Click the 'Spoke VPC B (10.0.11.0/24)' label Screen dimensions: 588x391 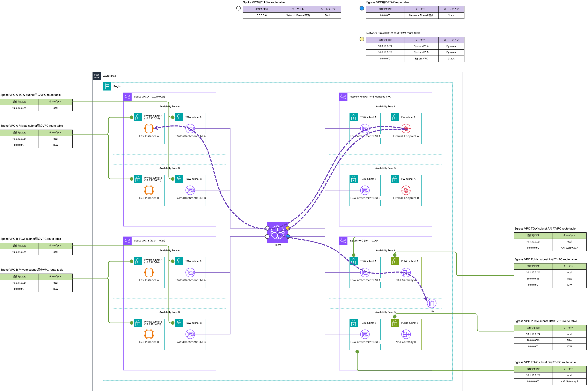(149, 241)
